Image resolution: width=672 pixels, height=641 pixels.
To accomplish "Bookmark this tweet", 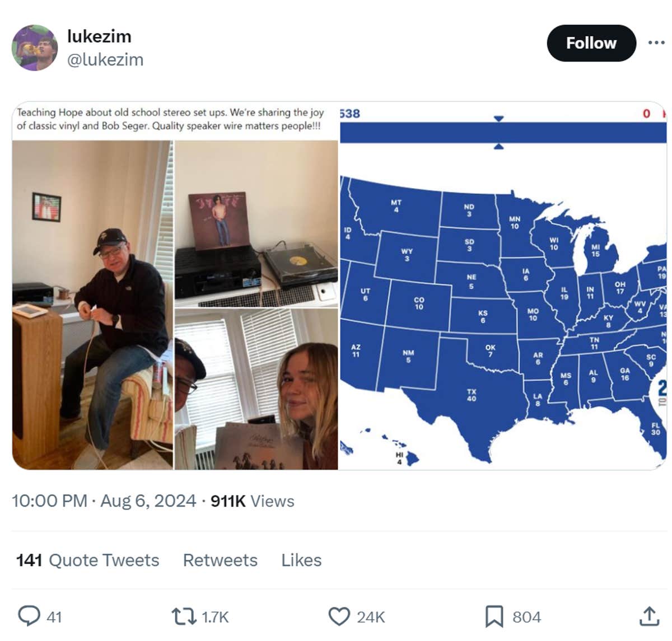I will (x=493, y=616).
